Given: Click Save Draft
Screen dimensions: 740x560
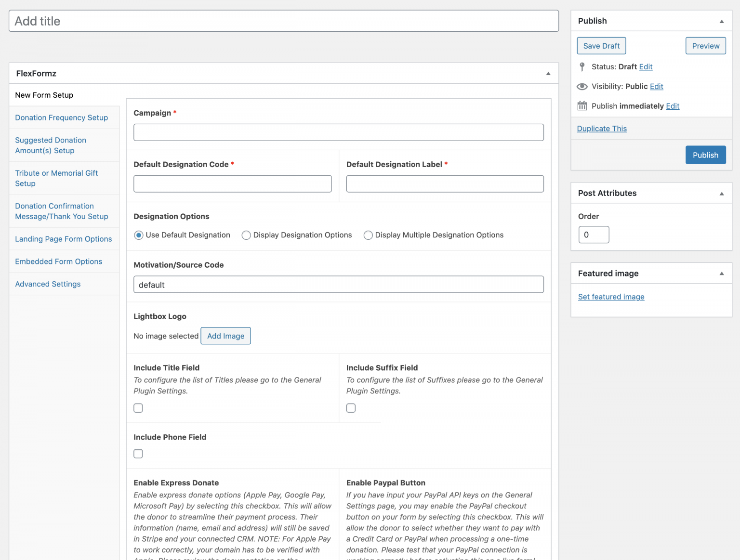Looking at the screenshot, I should 601,46.
